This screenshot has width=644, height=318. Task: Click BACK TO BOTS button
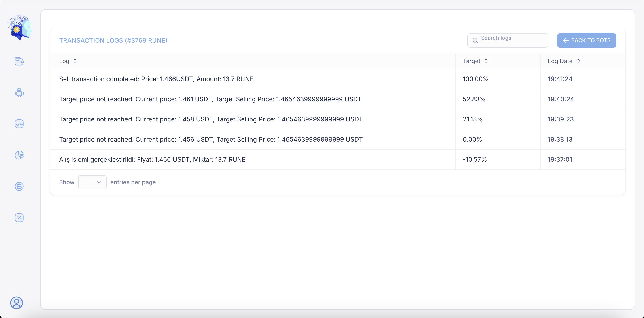tap(587, 40)
